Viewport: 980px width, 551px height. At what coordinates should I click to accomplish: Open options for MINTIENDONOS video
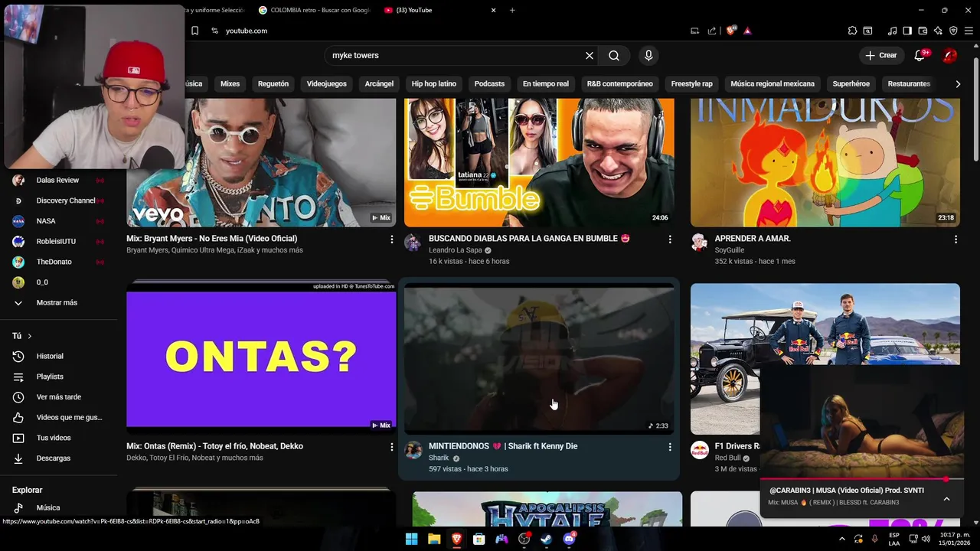click(670, 447)
